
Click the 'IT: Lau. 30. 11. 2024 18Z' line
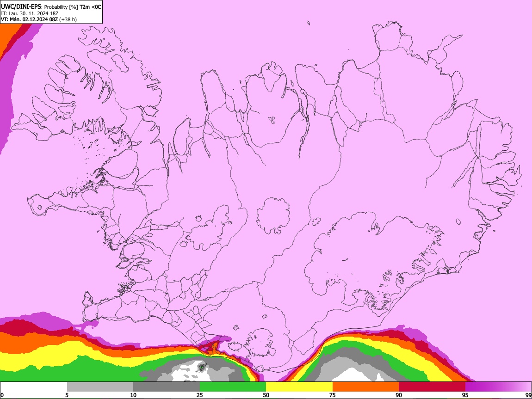[30, 13]
